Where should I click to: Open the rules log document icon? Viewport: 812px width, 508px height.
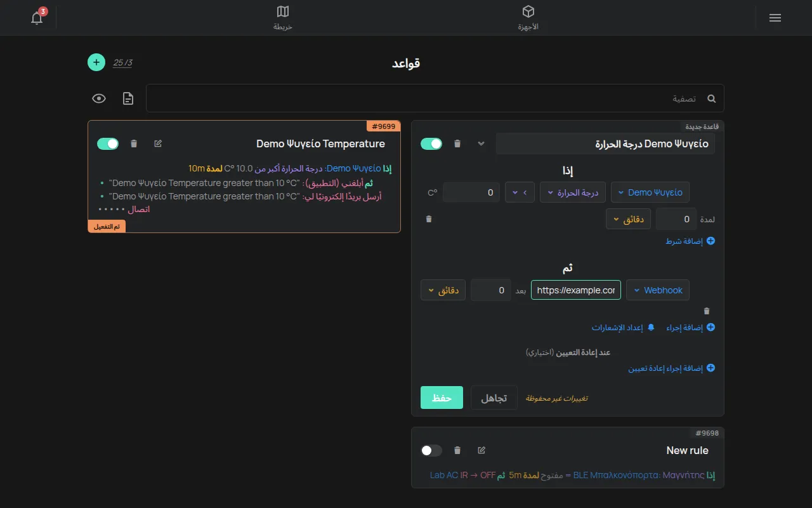pos(128,98)
